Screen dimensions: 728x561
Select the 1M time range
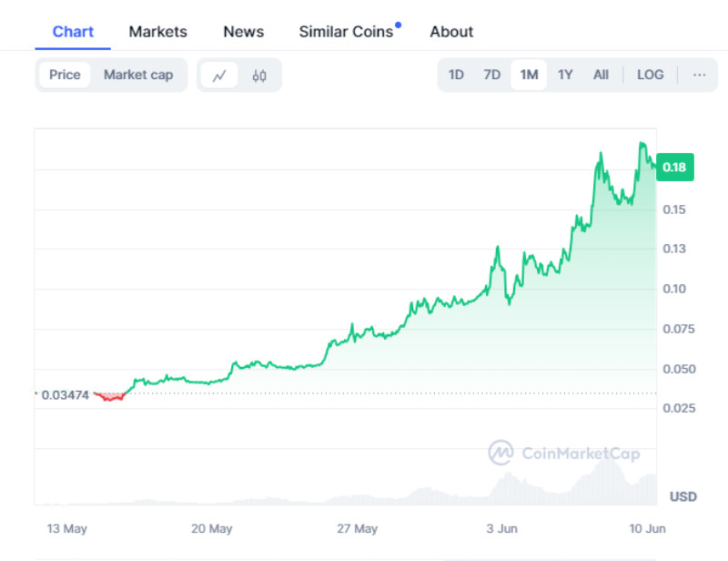[528, 75]
